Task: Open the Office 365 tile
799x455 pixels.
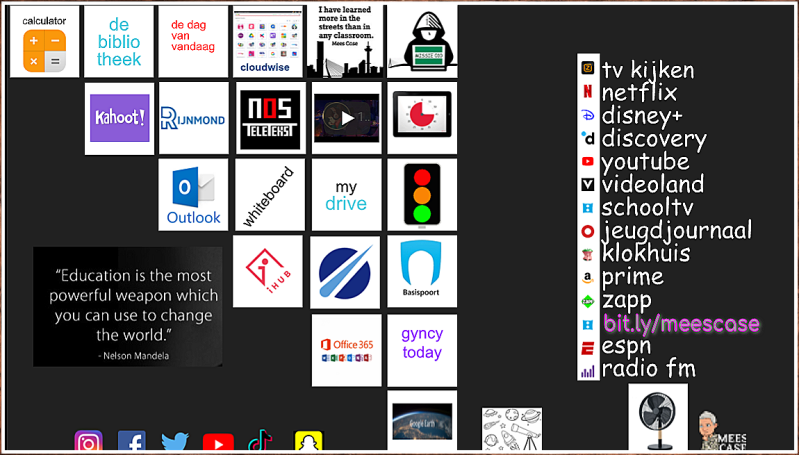Action: (x=347, y=350)
